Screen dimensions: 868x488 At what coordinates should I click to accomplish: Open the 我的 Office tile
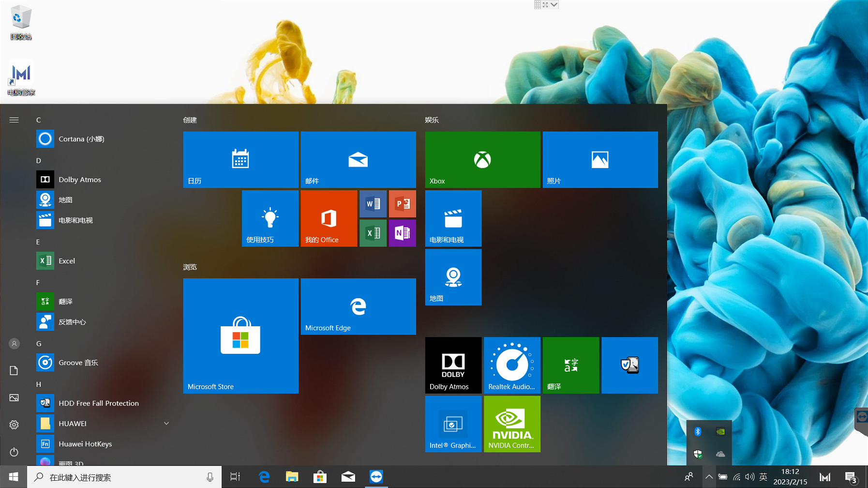point(329,218)
